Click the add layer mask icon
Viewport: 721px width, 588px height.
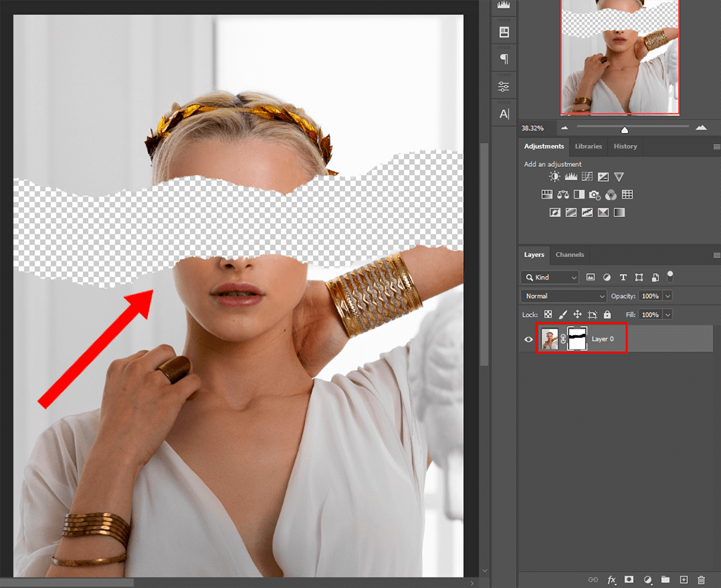(x=629, y=580)
